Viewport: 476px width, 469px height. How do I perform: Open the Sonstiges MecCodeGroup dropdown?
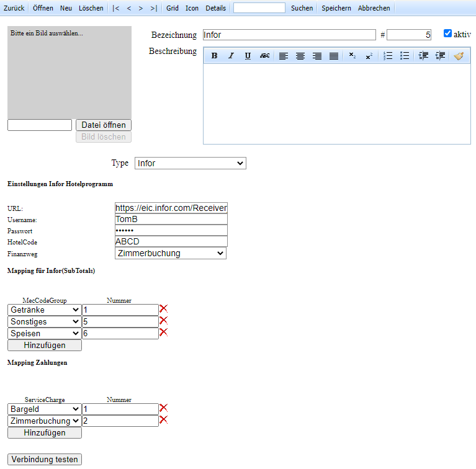45,321
